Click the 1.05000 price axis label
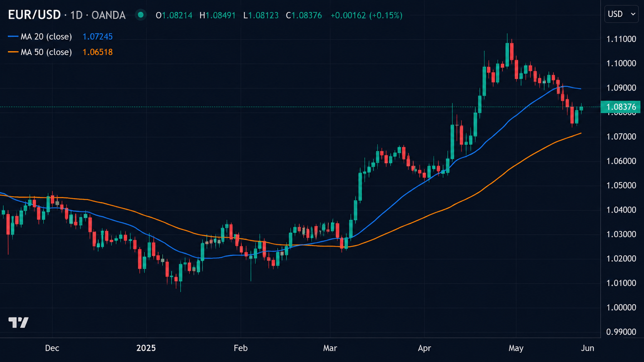This screenshot has width=644, height=362. [621, 185]
